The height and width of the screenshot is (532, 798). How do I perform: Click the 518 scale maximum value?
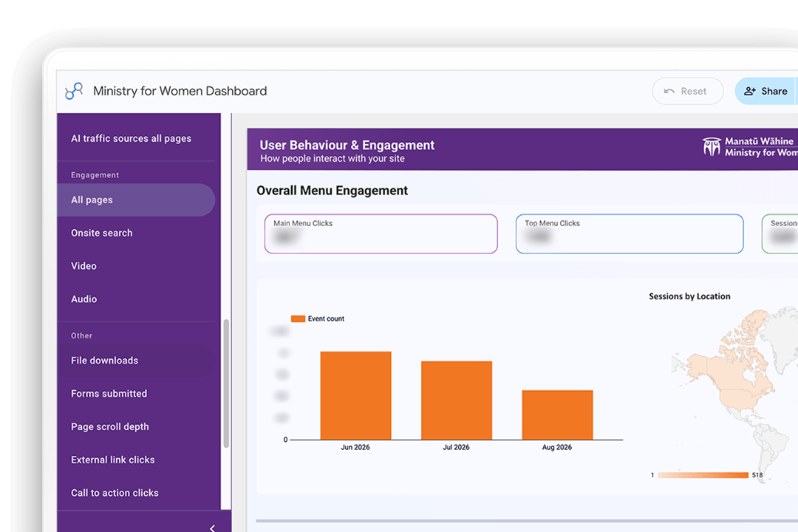click(x=757, y=475)
